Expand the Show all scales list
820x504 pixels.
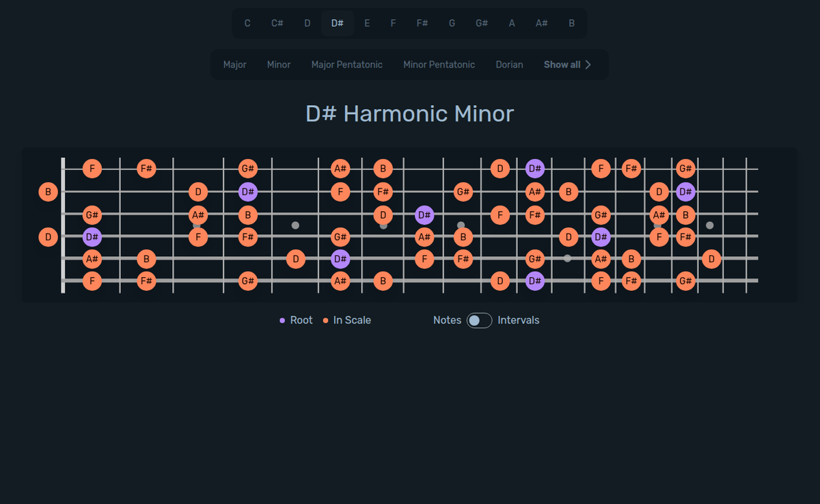(x=567, y=64)
